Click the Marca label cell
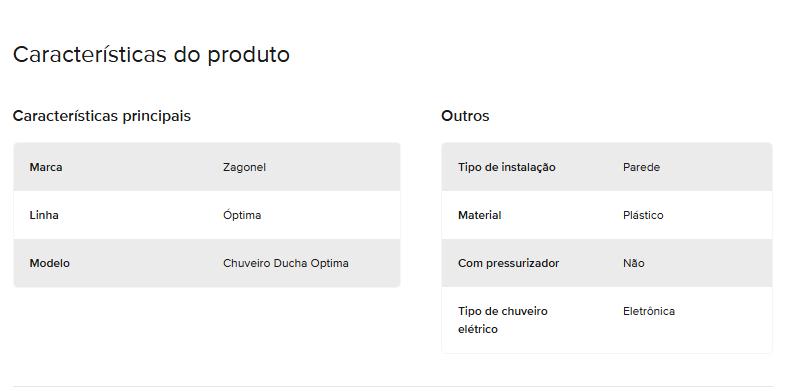 click(46, 167)
